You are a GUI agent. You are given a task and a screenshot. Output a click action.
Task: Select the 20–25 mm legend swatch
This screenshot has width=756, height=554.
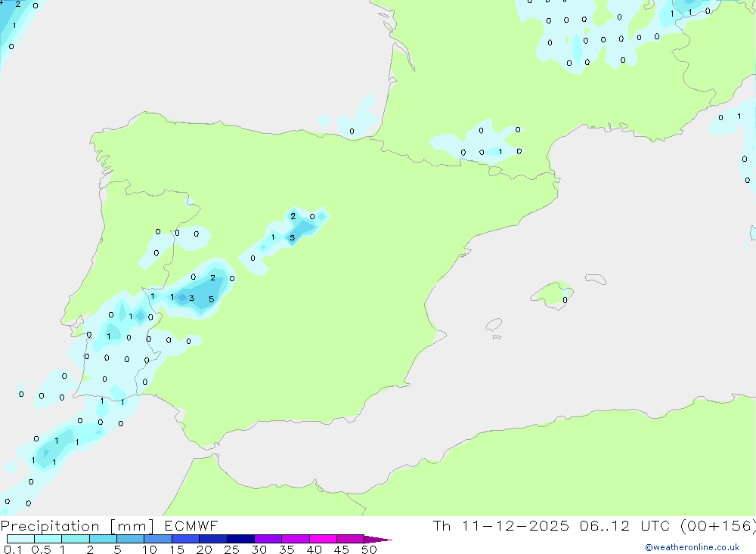213,539
